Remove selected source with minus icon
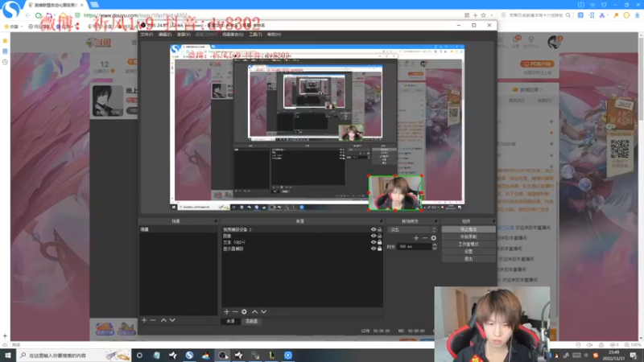The width and height of the screenshot is (644, 362). coord(235,312)
